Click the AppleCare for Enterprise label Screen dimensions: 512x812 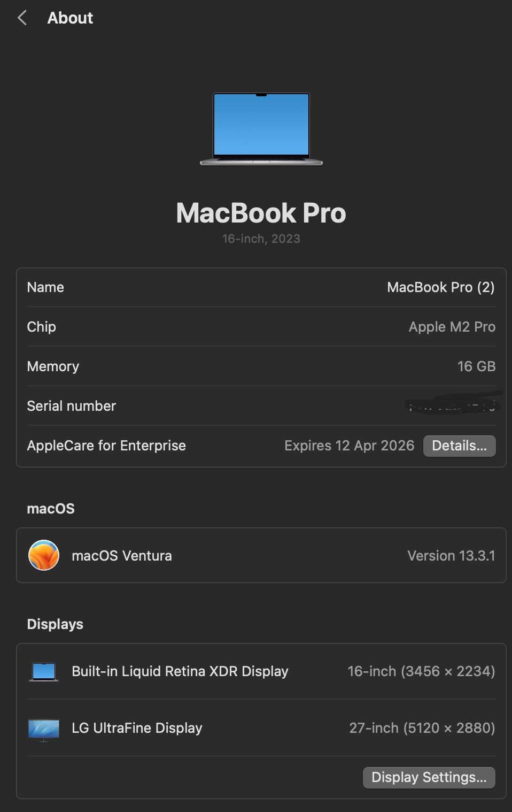coord(106,446)
